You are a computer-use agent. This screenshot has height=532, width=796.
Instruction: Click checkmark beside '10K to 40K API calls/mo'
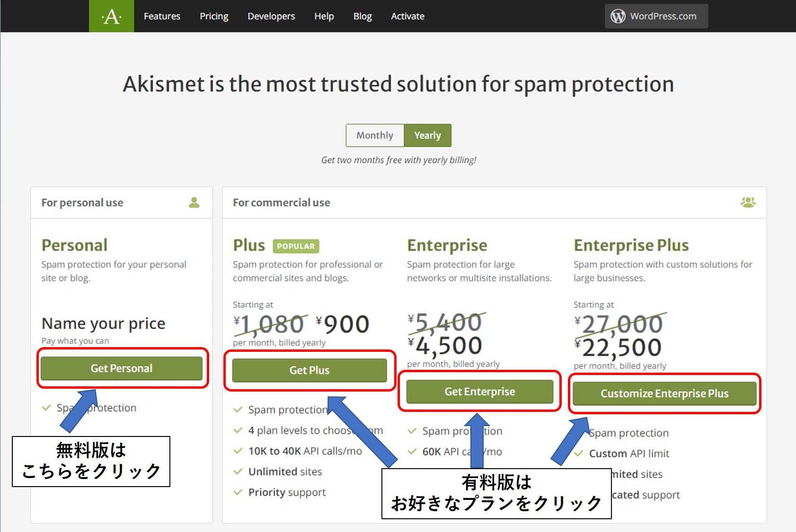coord(238,451)
